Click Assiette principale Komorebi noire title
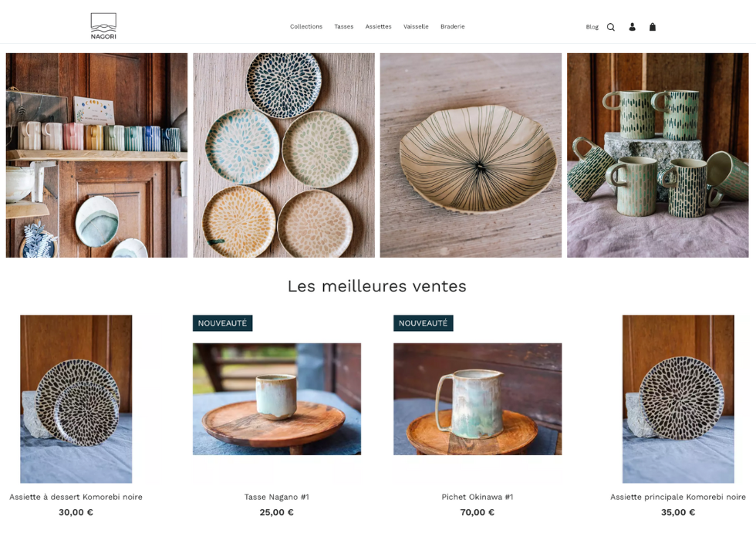 (x=678, y=497)
